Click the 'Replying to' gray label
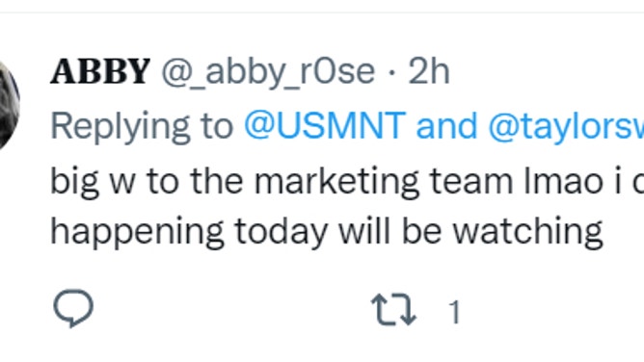The image size is (644, 362). click(142, 127)
